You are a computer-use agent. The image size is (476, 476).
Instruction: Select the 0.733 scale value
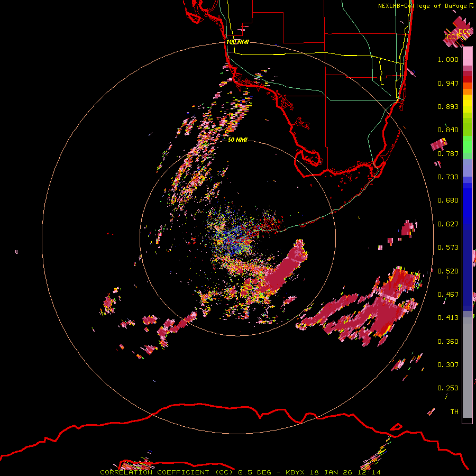pyautogui.click(x=448, y=177)
